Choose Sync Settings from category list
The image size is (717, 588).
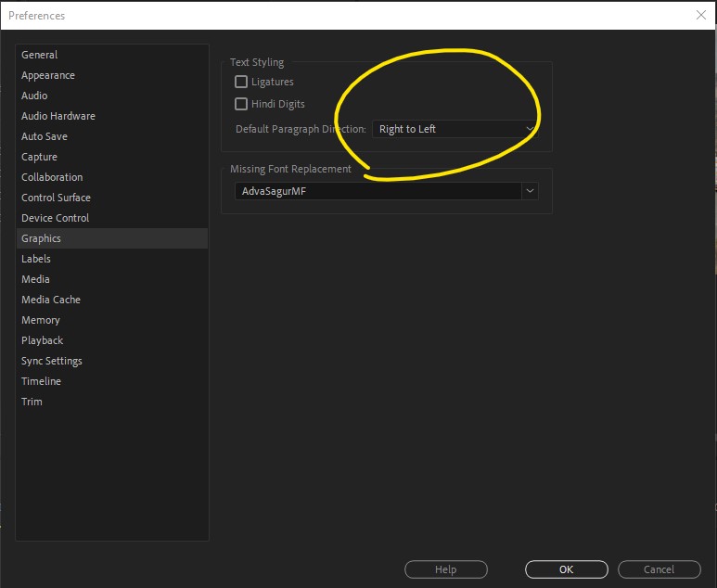coord(52,361)
